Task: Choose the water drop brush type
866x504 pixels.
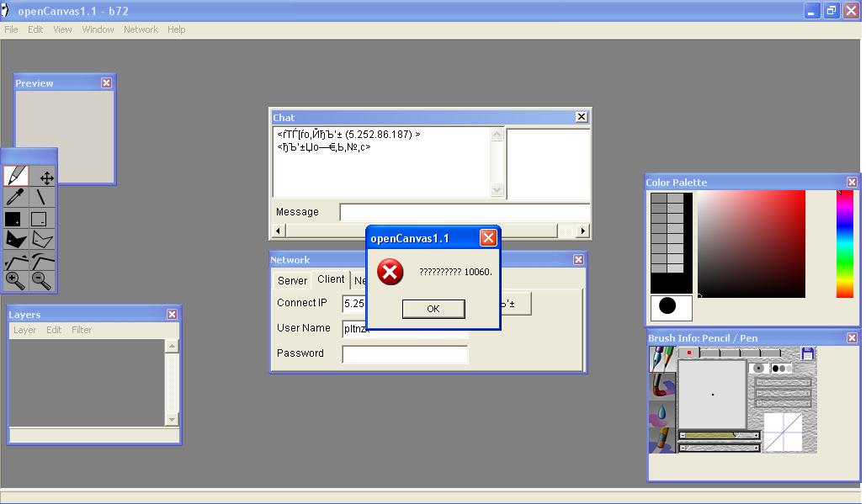Action: (x=661, y=412)
